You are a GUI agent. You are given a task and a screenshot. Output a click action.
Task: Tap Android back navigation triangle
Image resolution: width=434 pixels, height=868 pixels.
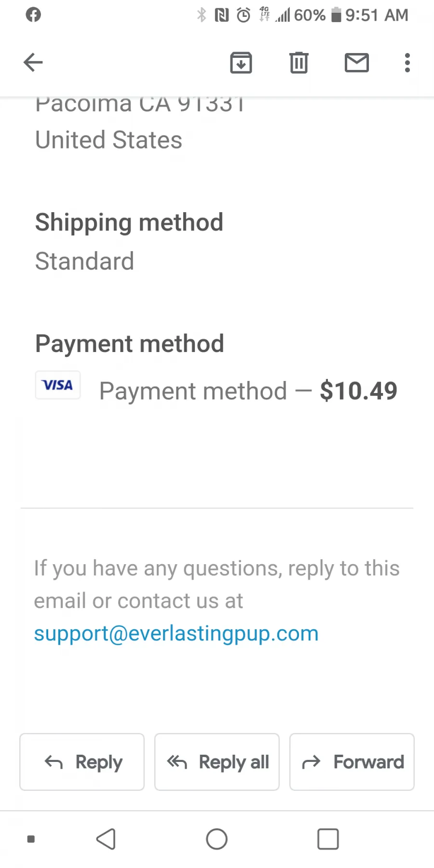(x=106, y=839)
